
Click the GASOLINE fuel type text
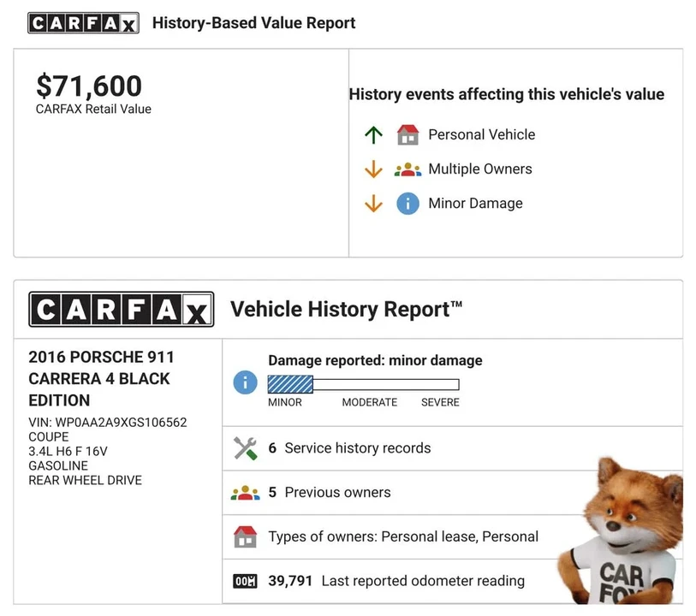pos(58,465)
